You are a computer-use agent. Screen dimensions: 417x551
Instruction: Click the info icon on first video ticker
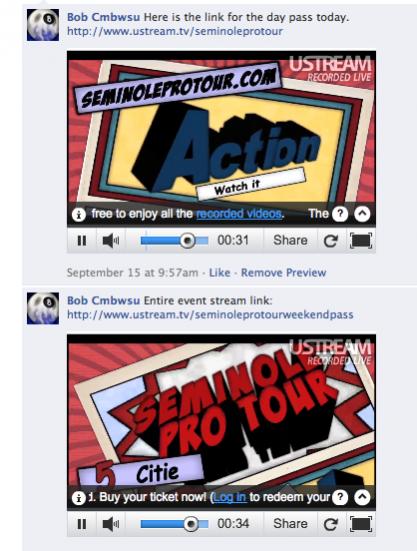(x=79, y=214)
